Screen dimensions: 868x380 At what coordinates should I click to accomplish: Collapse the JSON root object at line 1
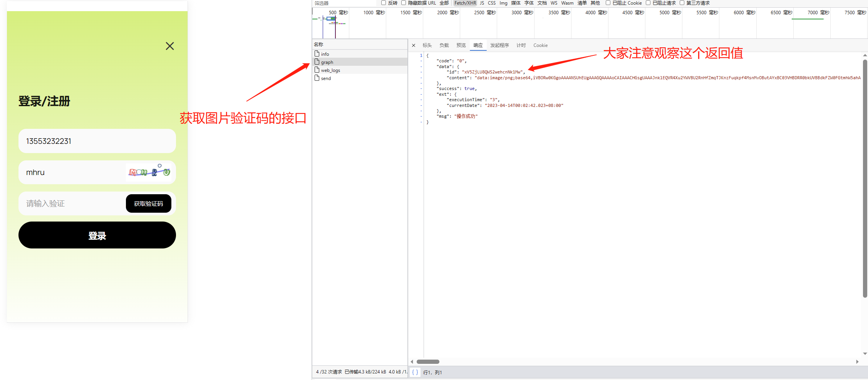[x=421, y=55]
